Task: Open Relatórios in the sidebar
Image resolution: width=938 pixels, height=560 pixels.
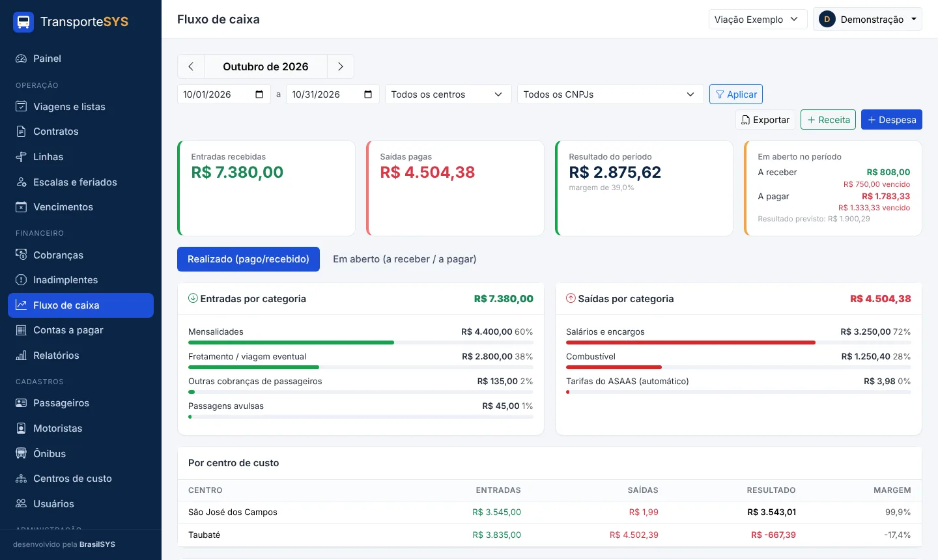Action: pyautogui.click(x=81, y=356)
